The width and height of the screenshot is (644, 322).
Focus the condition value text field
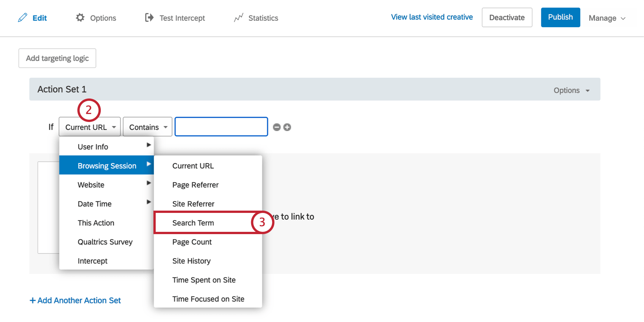coord(221,127)
